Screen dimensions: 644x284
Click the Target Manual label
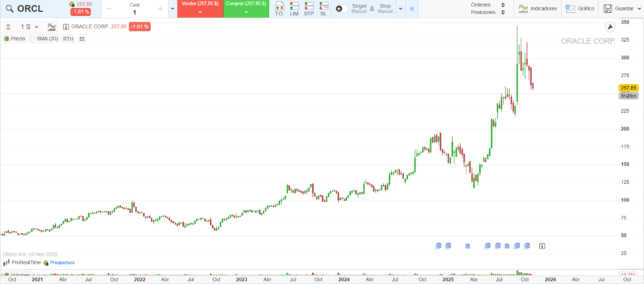point(359,8)
